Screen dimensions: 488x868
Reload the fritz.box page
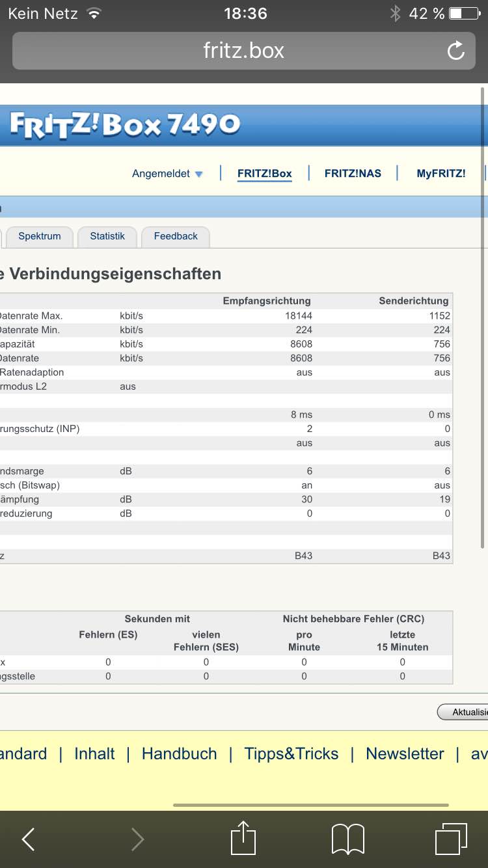[456, 51]
